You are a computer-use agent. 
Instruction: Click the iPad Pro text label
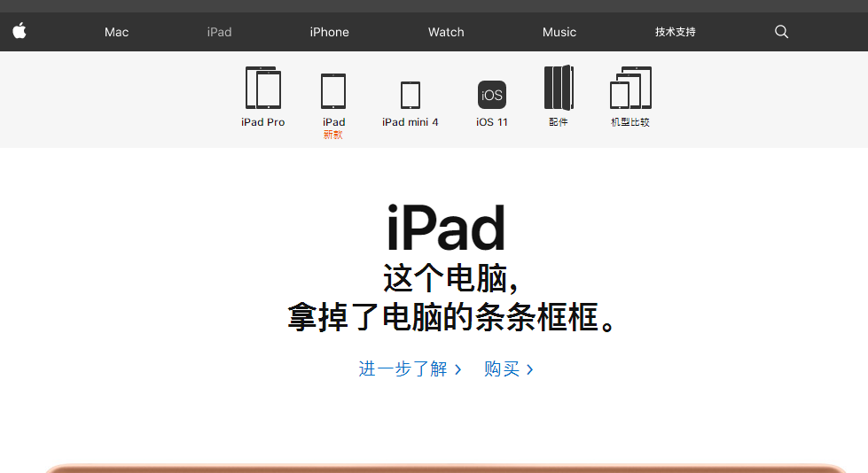click(263, 121)
